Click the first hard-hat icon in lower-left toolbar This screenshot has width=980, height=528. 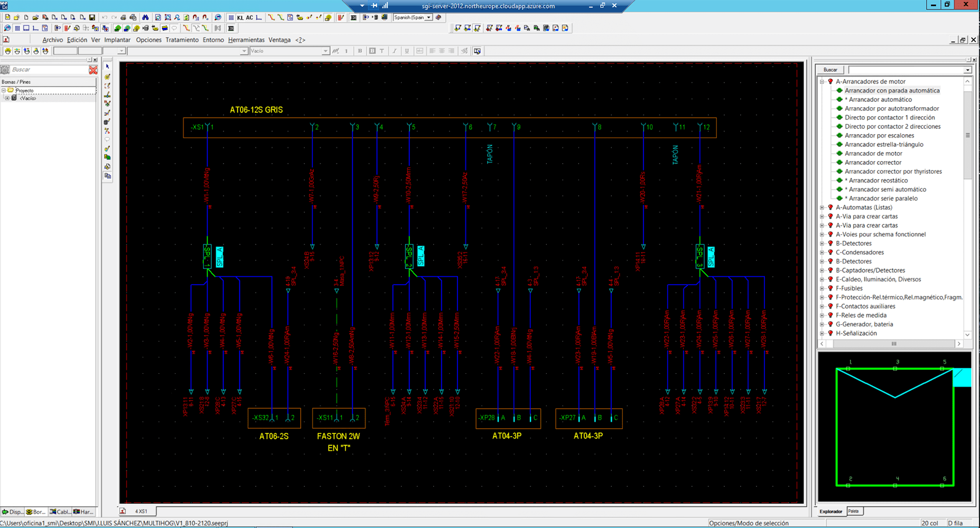tap(8, 51)
